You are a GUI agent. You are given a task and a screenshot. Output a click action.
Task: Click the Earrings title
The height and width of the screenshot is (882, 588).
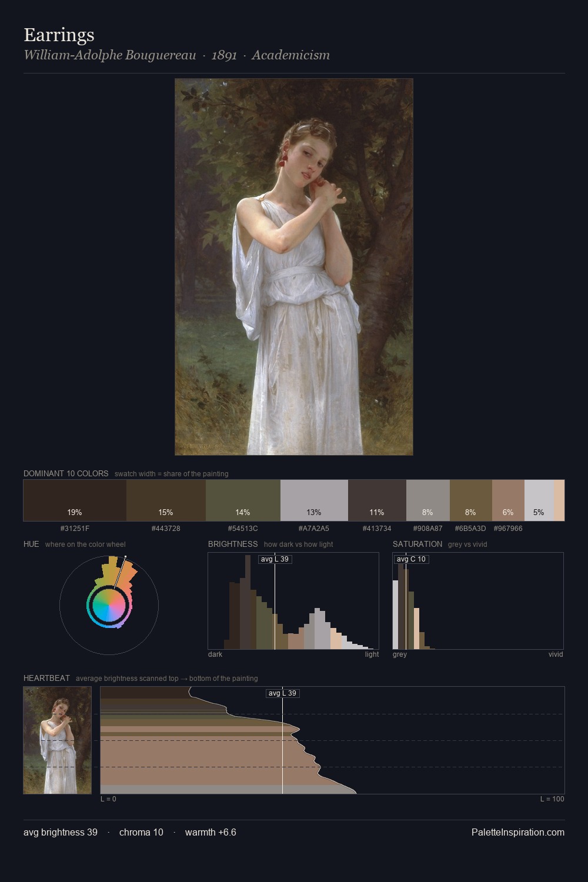pos(59,35)
